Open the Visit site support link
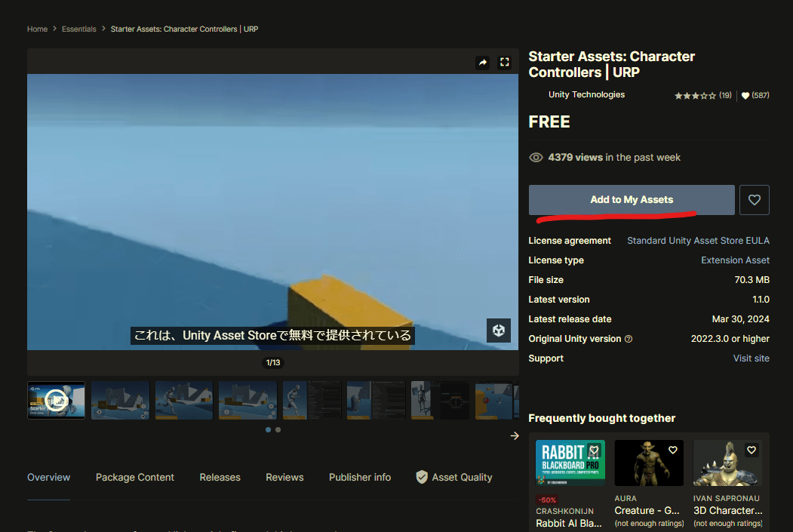Viewport: 793px width, 532px height. (751, 358)
